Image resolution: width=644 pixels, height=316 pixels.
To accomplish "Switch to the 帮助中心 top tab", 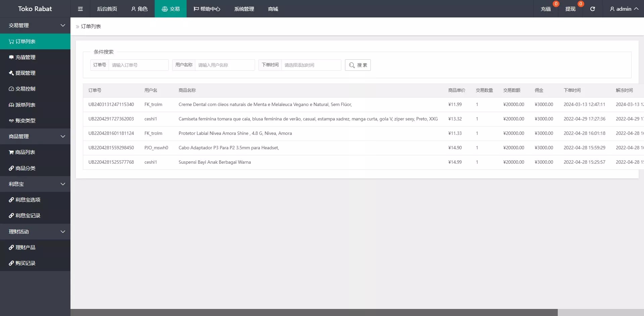I will (x=207, y=9).
